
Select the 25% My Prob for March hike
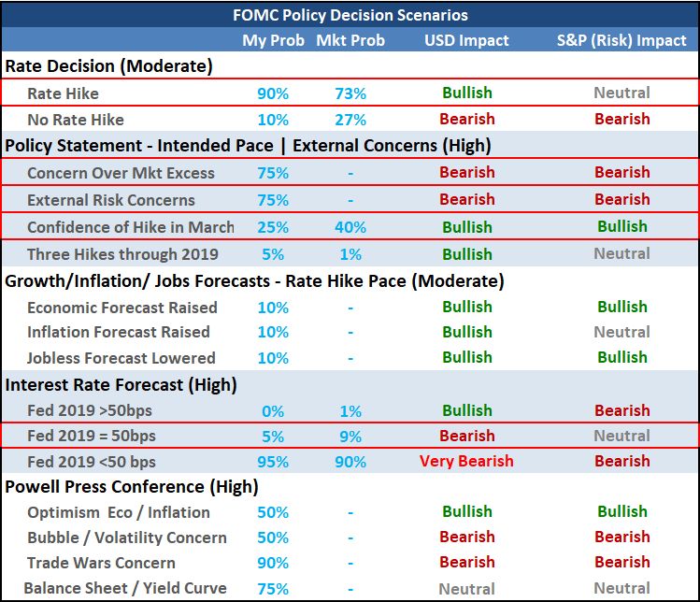click(273, 227)
